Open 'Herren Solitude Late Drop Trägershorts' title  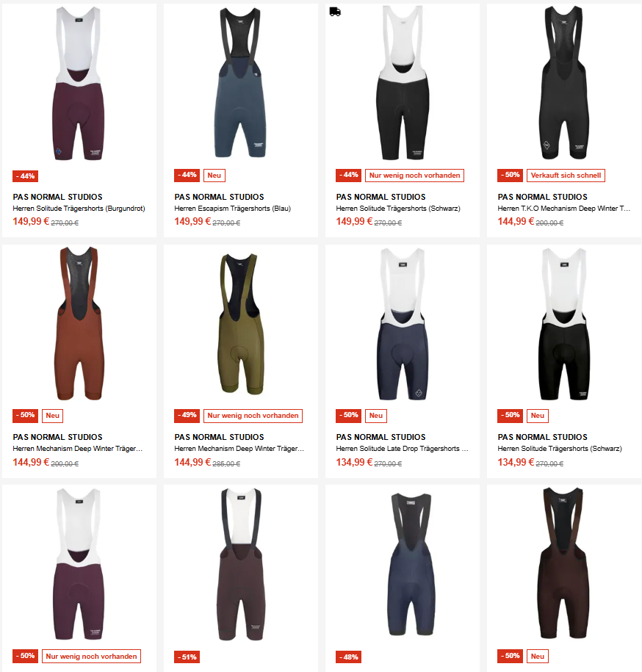pos(402,449)
